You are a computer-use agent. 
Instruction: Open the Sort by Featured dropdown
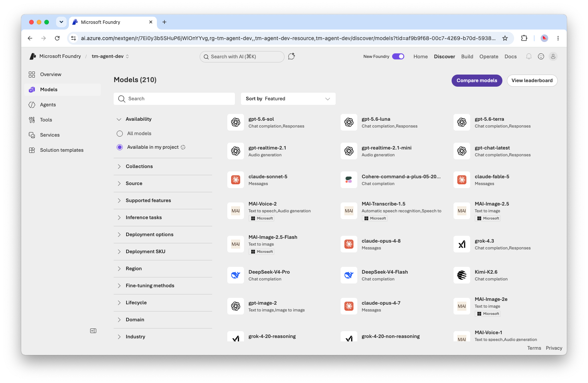click(288, 99)
